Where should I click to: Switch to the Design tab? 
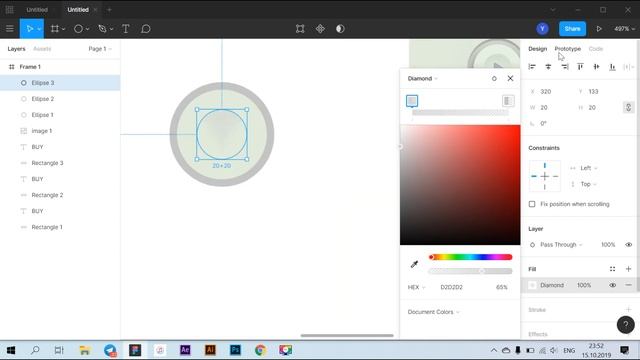tap(537, 49)
